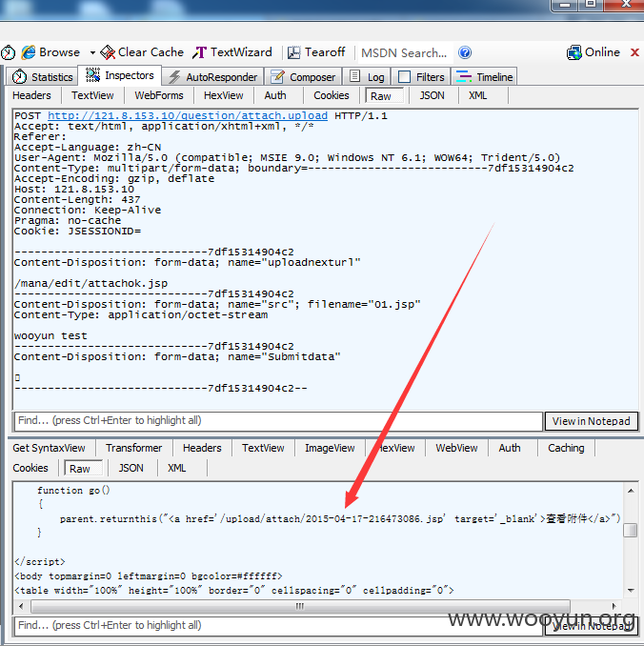
Task: Open the Browse dropdown arrow
Action: 92,52
